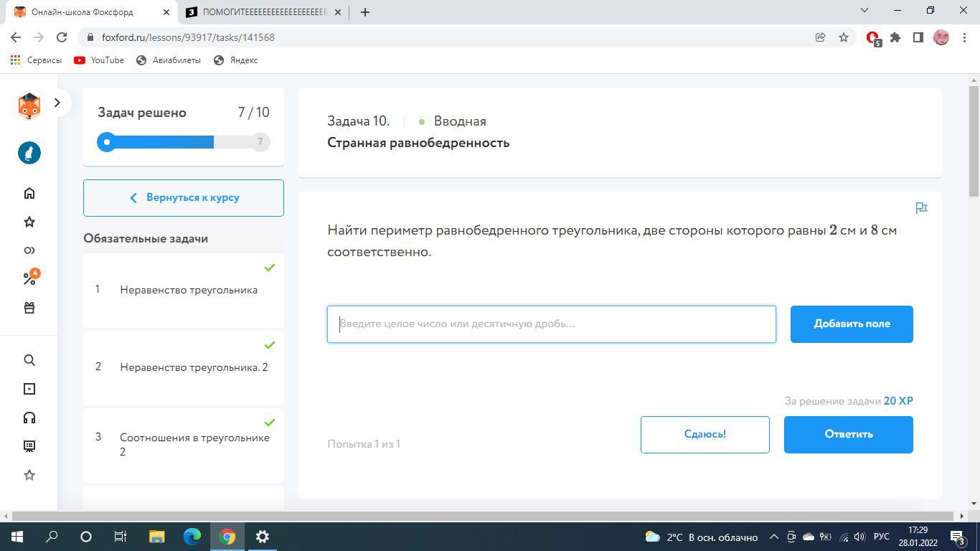
Task: Go back in browser history
Action: tap(16, 37)
